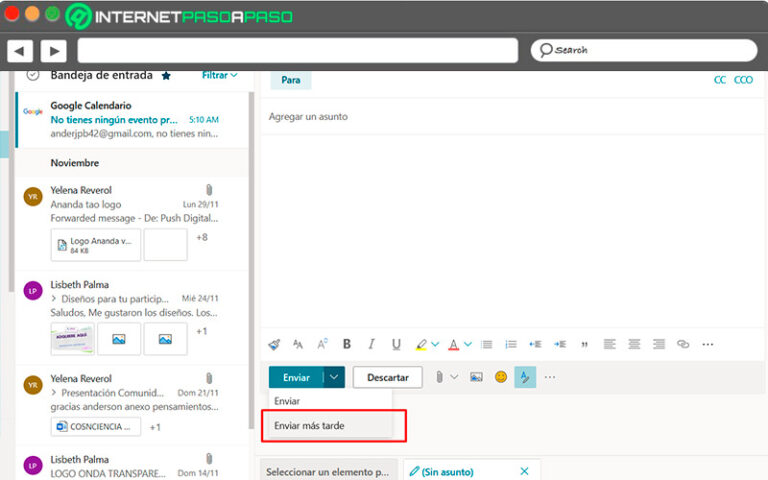768x480 pixels.
Task: Select the font color button
Action: pos(453,344)
